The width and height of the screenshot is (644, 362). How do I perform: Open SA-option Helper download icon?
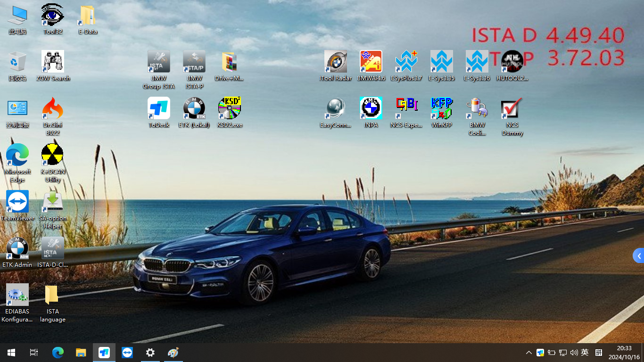click(53, 210)
